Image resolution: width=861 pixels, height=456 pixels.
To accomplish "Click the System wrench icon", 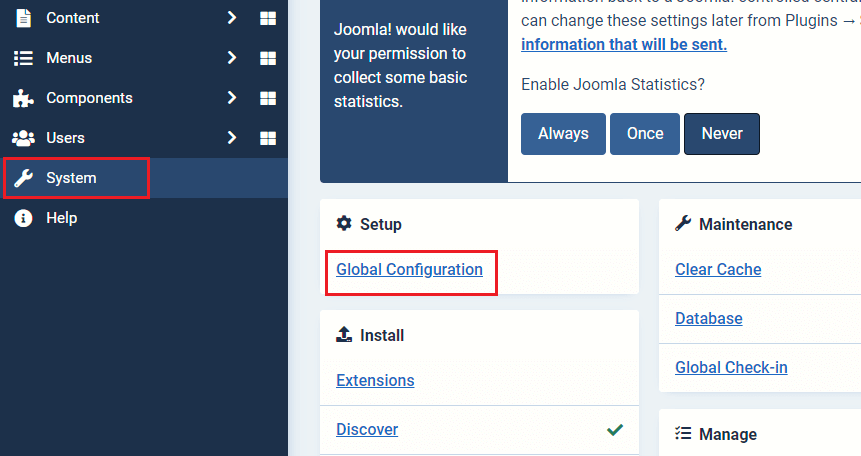I will [23, 178].
